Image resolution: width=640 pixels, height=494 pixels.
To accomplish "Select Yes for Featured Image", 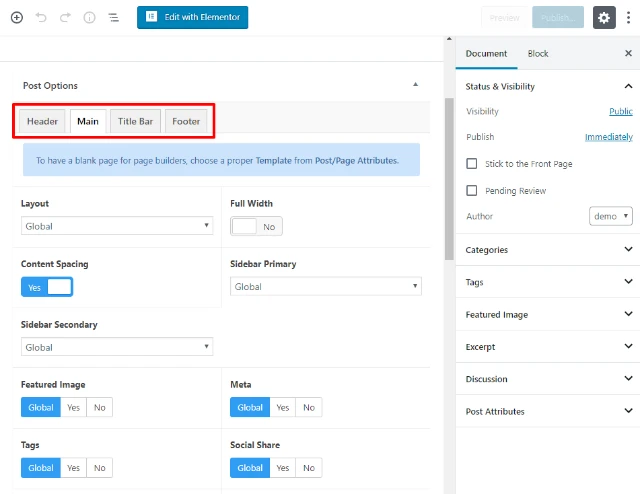I will click(x=73, y=407).
